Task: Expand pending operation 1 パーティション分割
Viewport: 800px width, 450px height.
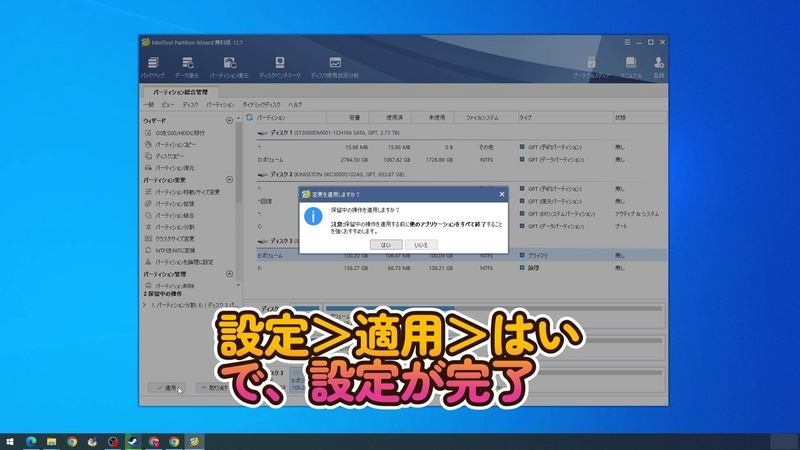Action: [145, 305]
